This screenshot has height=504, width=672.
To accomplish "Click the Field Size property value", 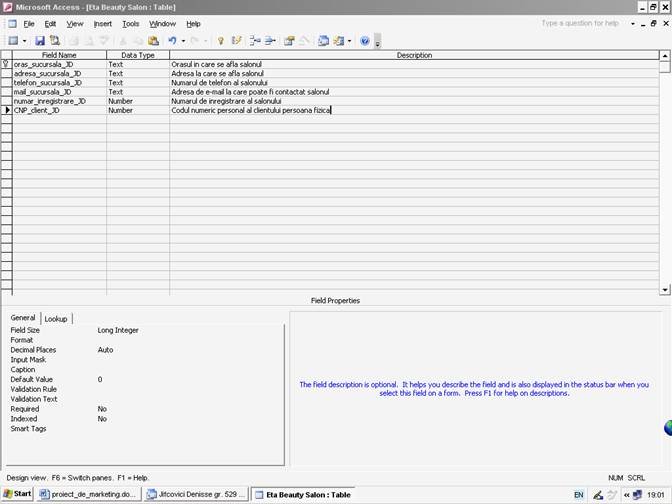I will pyautogui.click(x=189, y=330).
